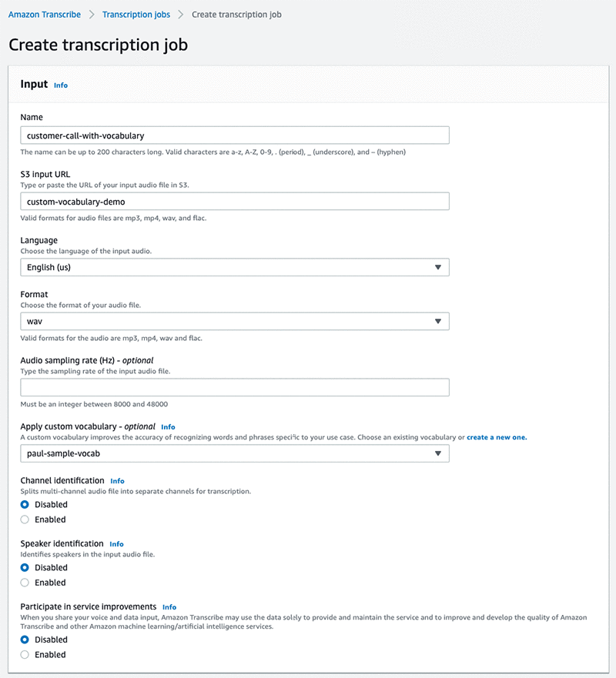Click the S3 input URL field
The width and height of the screenshot is (616, 678).
235,202
